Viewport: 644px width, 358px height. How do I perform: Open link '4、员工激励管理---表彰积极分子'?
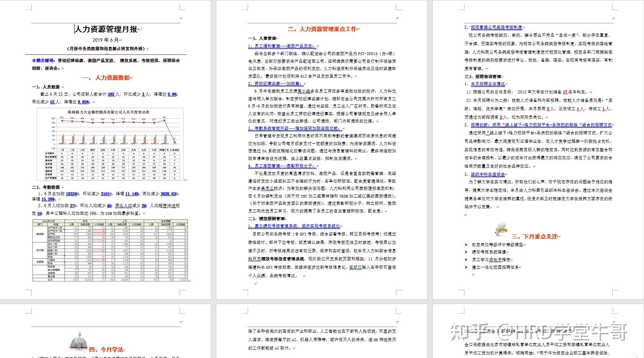click(x=281, y=166)
